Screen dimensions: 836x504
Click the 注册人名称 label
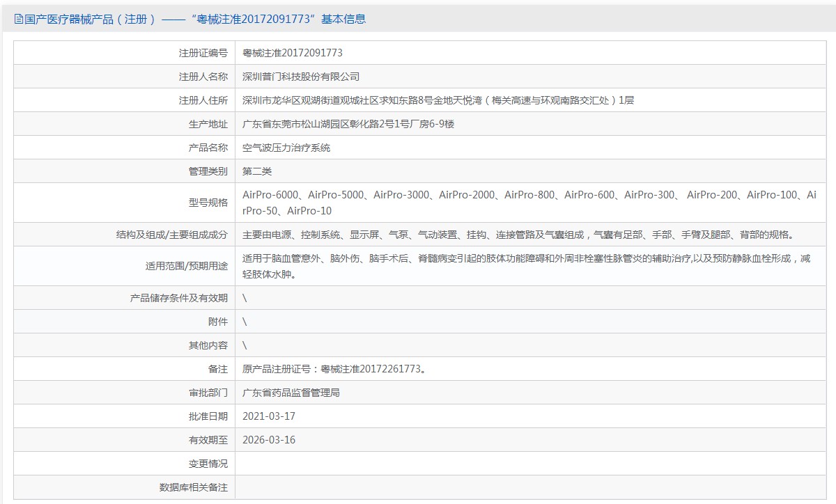203,77
